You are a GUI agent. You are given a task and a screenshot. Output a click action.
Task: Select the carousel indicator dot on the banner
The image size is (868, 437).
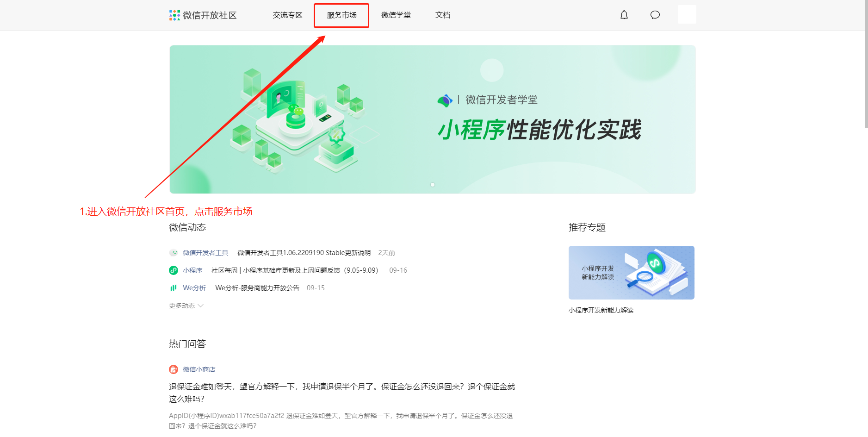coord(432,184)
